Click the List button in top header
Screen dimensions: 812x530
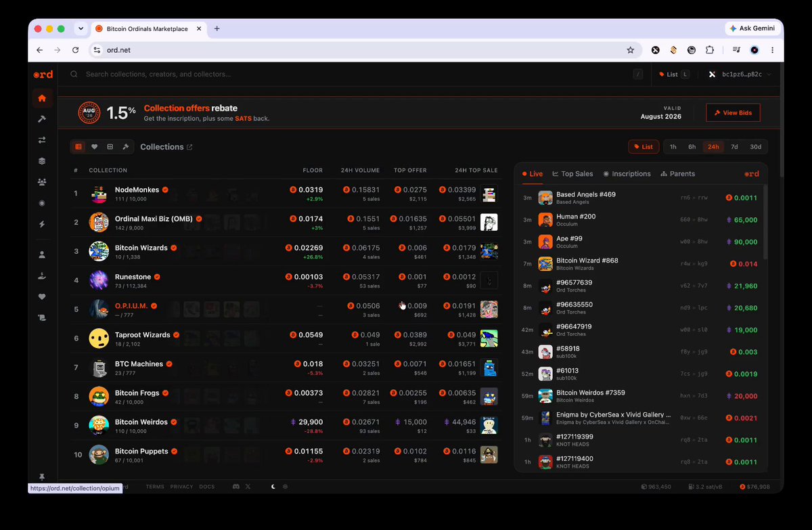click(673, 74)
